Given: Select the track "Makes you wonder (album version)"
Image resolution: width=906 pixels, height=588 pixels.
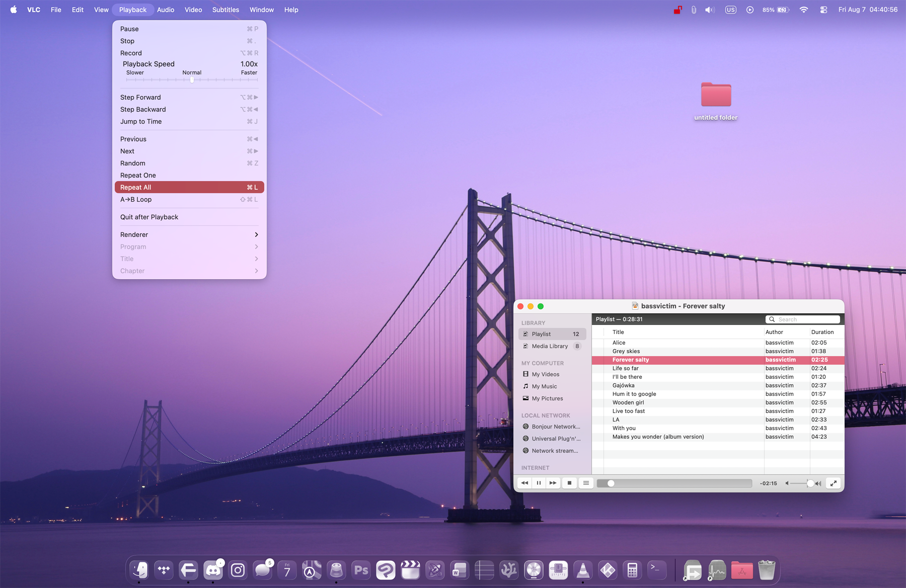Looking at the screenshot, I should [x=718, y=437].
